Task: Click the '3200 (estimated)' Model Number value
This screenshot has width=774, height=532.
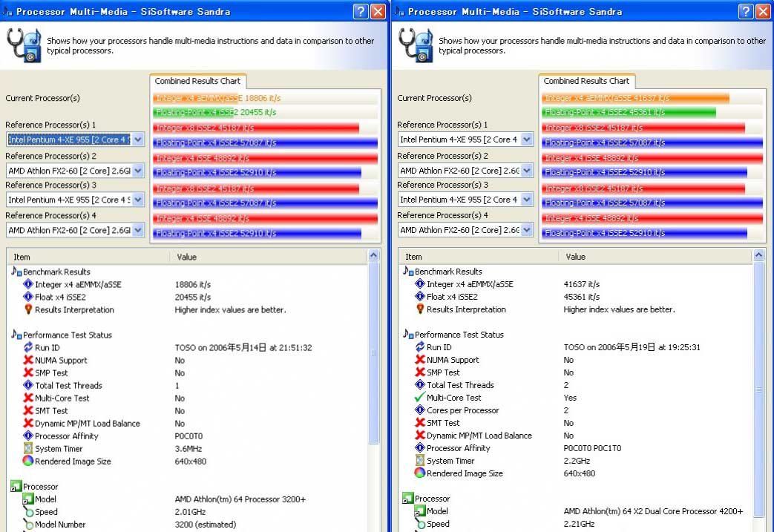Action: click(206, 525)
